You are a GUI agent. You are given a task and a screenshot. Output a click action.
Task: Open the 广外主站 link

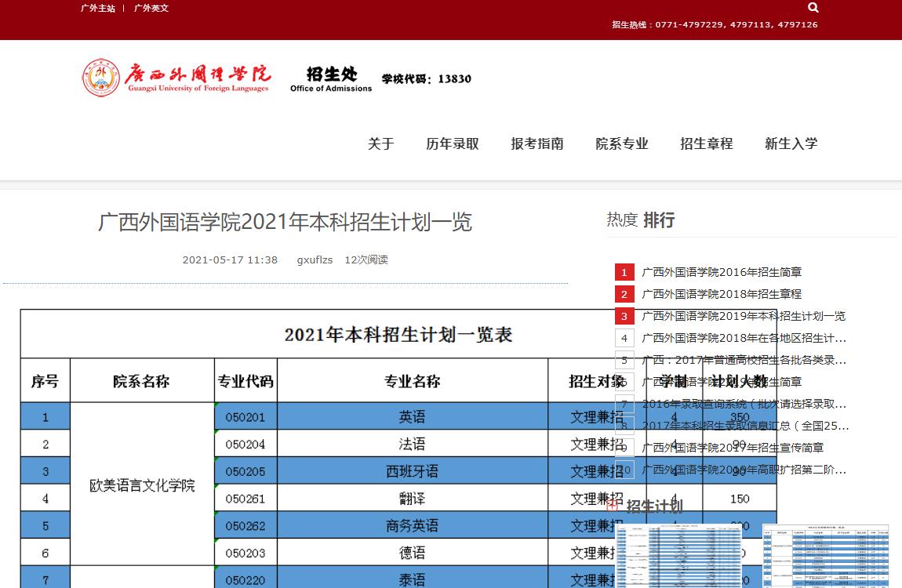point(98,8)
